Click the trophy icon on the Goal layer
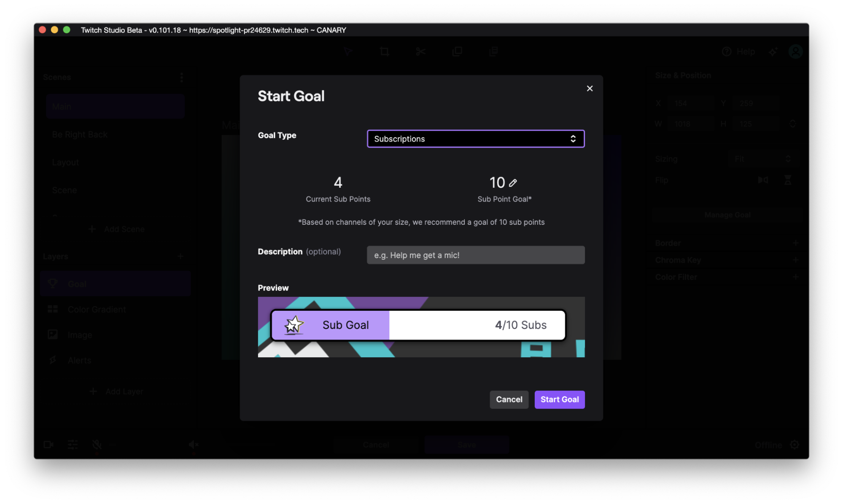This screenshot has height=504, width=843. pyautogui.click(x=53, y=283)
